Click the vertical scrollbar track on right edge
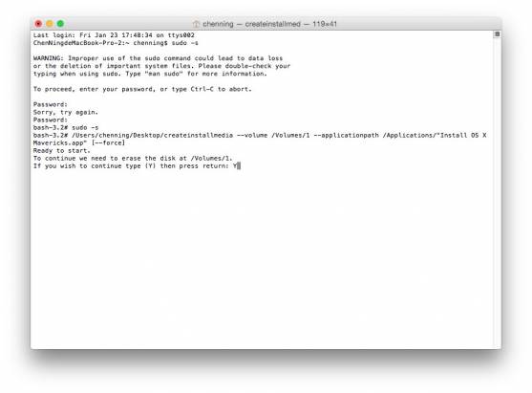The image size is (532, 393). pyautogui.click(x=497, y=192)
